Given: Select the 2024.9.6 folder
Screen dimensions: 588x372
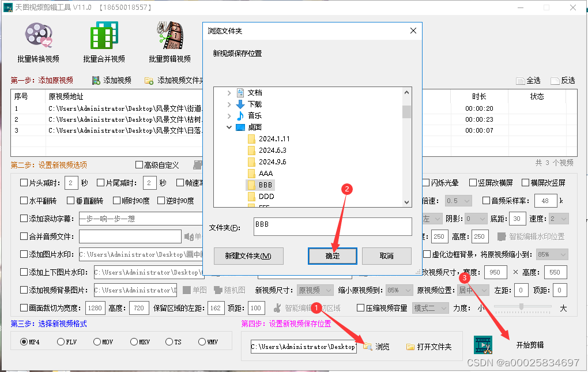Looking at the screenshot, I should 272,162.
